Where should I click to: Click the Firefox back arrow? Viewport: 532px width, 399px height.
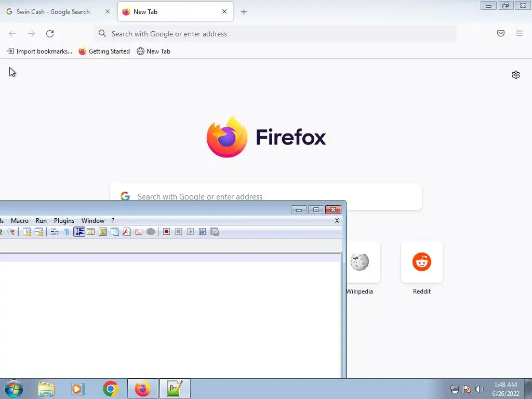click(x=12, y=34)
